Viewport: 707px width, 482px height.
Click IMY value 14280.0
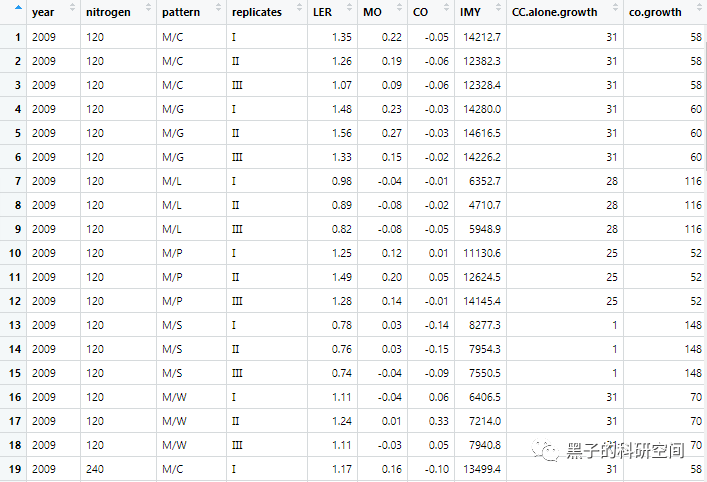(x=482, y=109)
